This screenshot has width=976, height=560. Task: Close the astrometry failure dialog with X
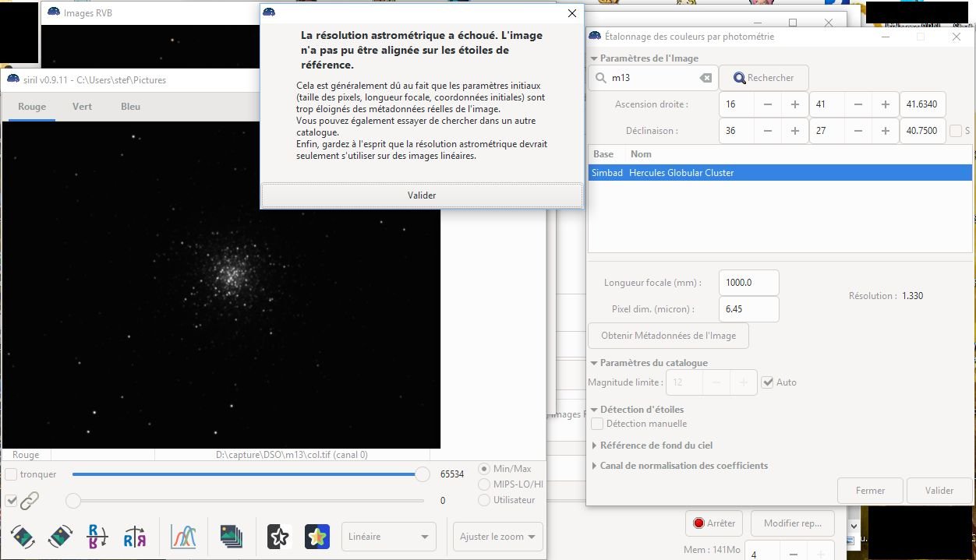click(x=571, y=13)
